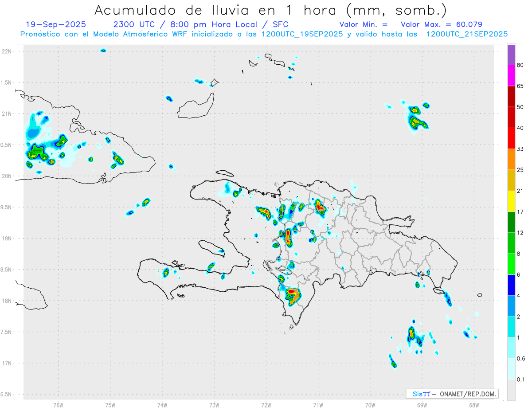Click the date label 19-Sep-2025

[x=56, y=24]
